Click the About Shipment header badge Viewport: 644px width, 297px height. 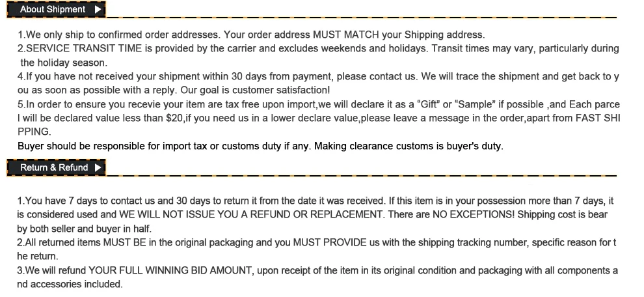click(x=56, y=10)
